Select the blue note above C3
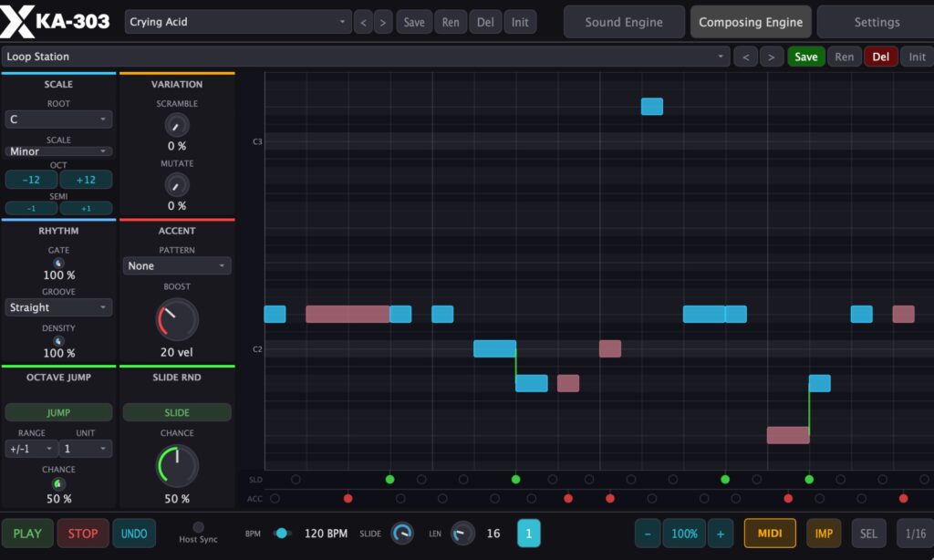Image resolution: width=934 pixels, height=560 pixels. 651,106
